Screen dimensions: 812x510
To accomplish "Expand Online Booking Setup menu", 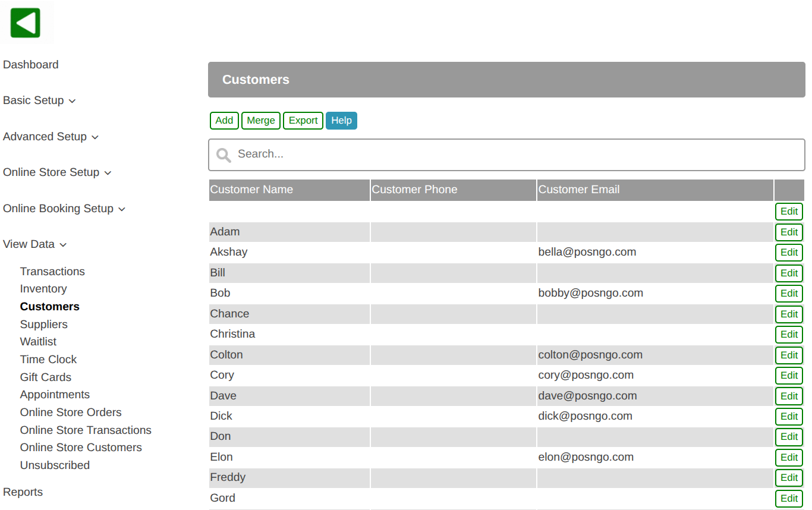I will [64, 209].
